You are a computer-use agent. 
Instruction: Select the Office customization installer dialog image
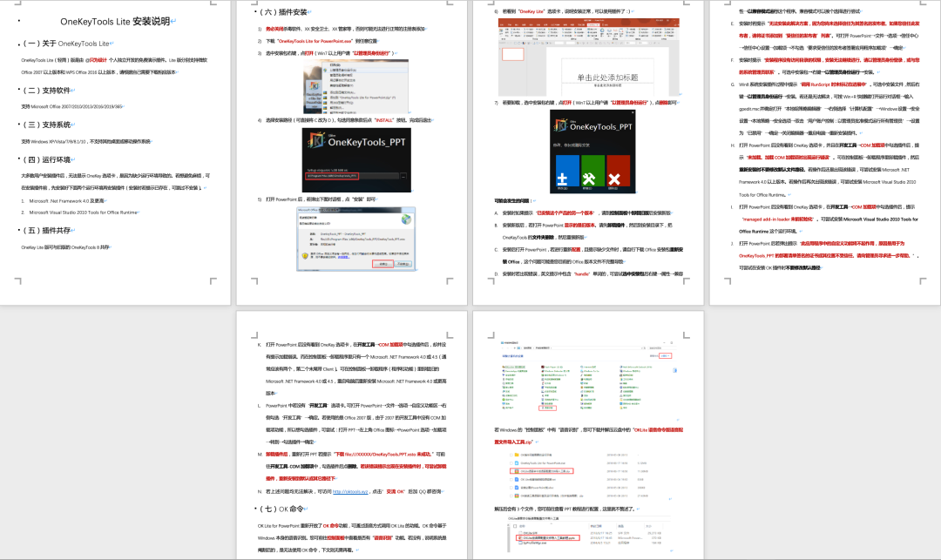pyautogui.click(x=356, y=239)
